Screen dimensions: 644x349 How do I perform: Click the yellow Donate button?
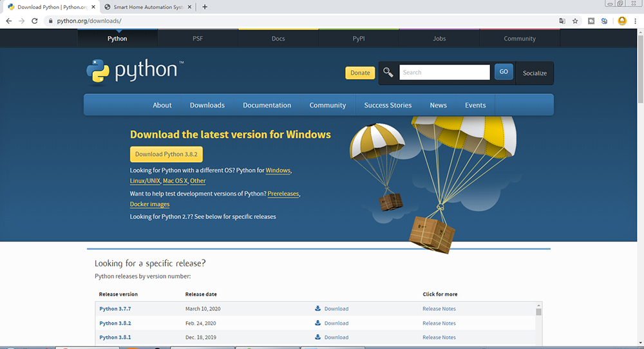point(360,73)
